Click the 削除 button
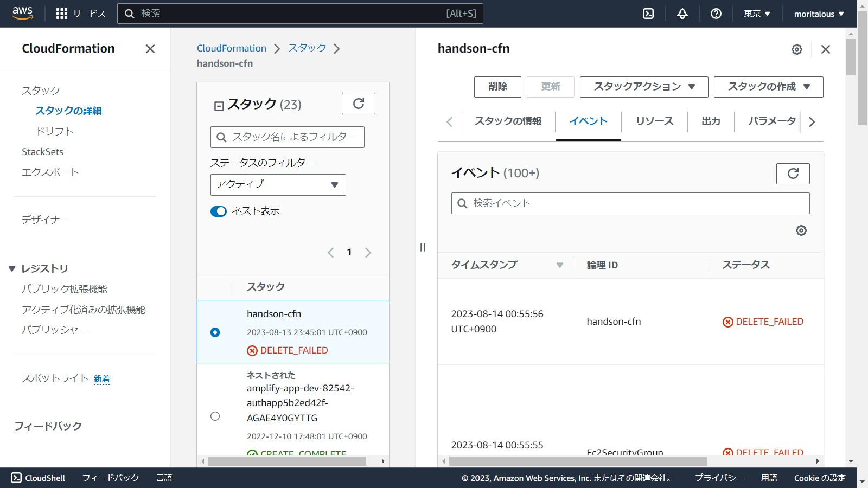This screenshot has height=488, width=868. [x=497, y=87]
